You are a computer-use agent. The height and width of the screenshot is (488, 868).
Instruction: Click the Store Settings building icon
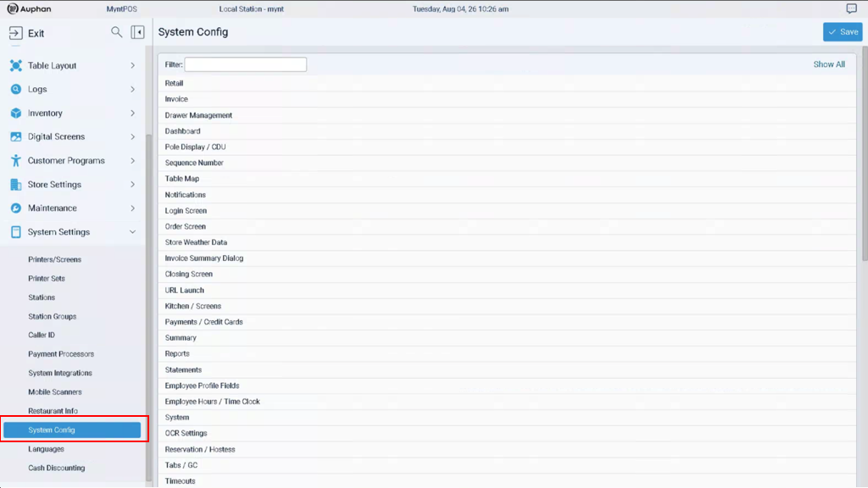coord(16,184)
